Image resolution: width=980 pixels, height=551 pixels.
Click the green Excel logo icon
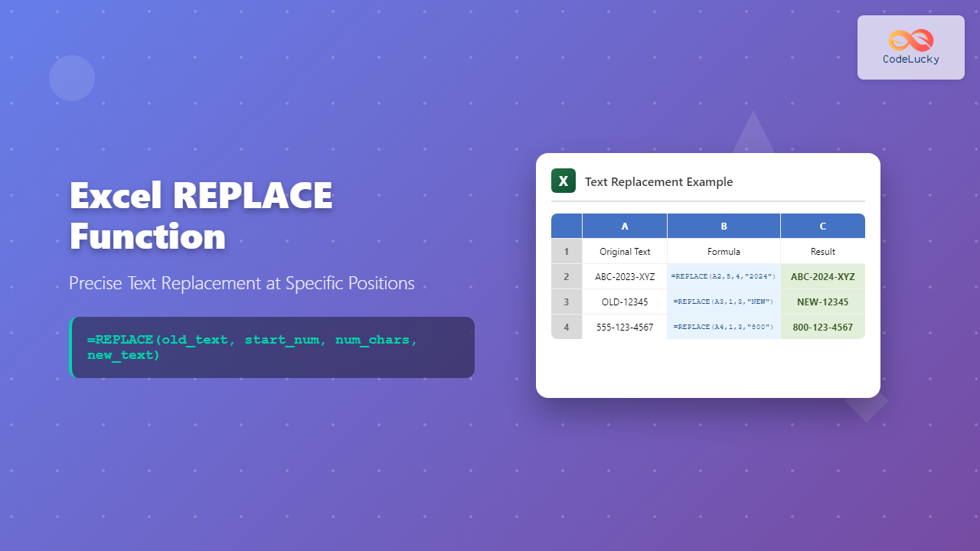tap(563, 181)
